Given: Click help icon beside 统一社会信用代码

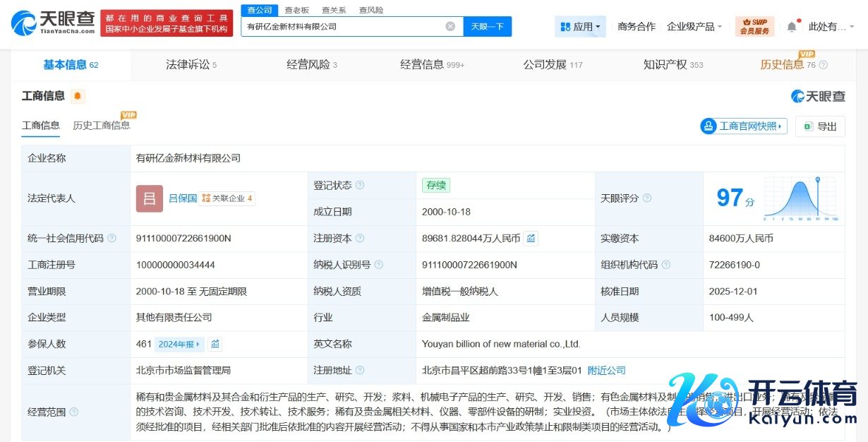Looking at the screenshot, I should [111, 239].
